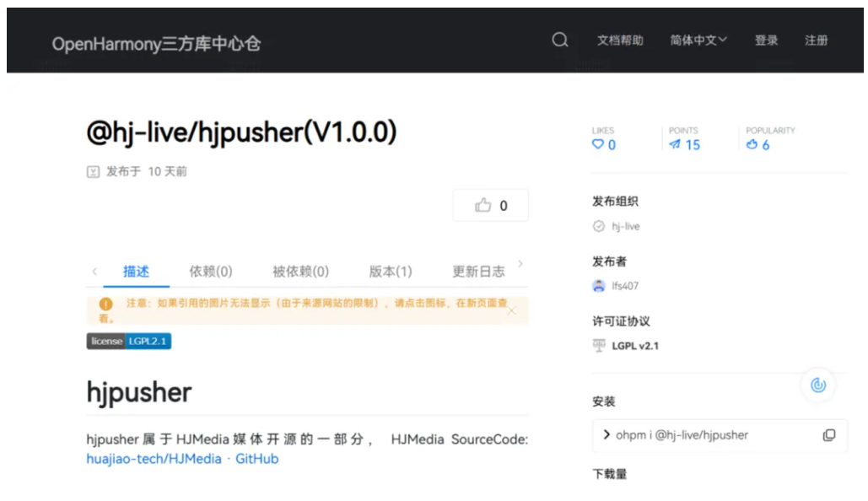Click the license LGPL2.1 badge

129,341
